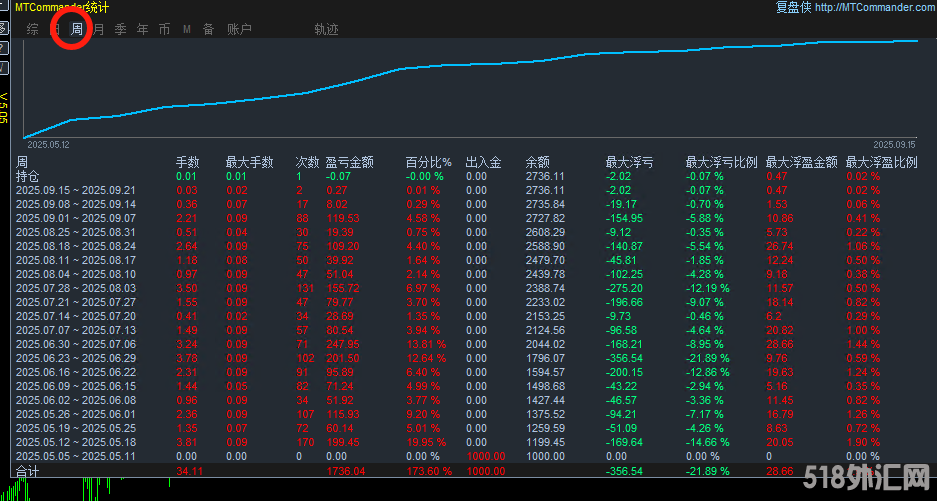The image size is (937, 501).
Task: Click the 余额 column header
Action: coord(537,162)
